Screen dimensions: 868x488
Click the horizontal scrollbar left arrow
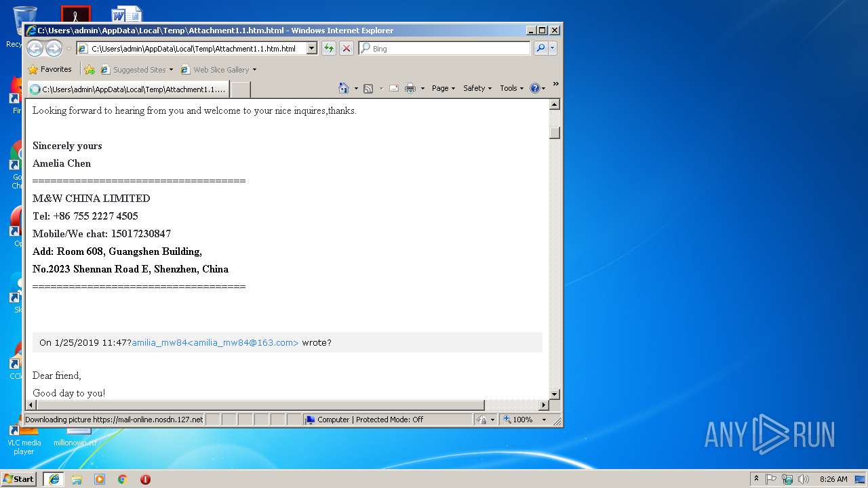[31, 405]
